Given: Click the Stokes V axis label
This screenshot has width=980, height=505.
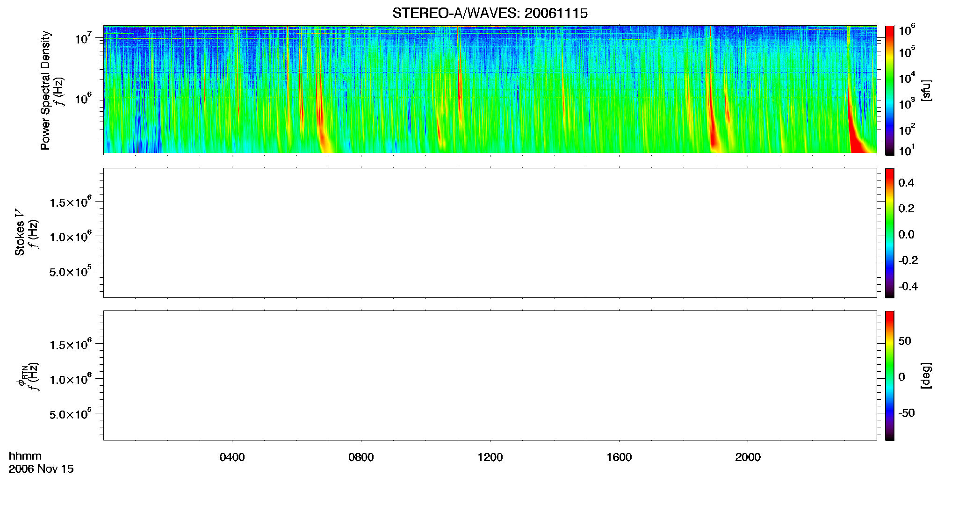Looking at the screenshot, I should click(20, 232).
